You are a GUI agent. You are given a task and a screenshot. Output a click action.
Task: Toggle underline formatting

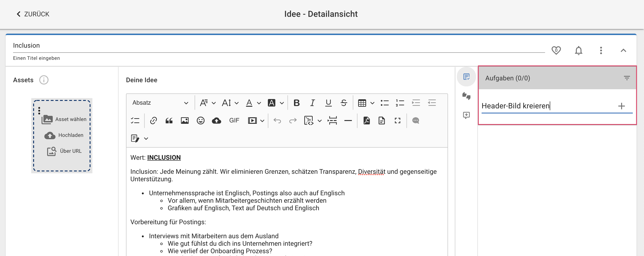click(328, 103)
